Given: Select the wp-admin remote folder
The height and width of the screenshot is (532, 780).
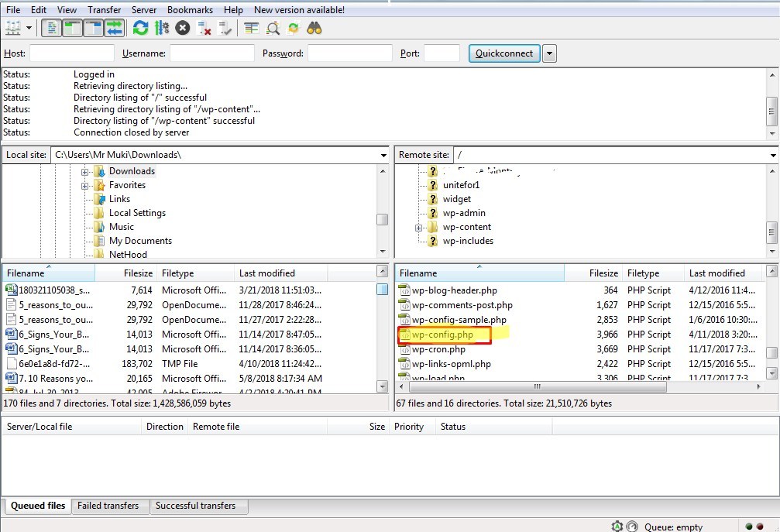Looking at the screenshot, I should (x=464, y=213).
